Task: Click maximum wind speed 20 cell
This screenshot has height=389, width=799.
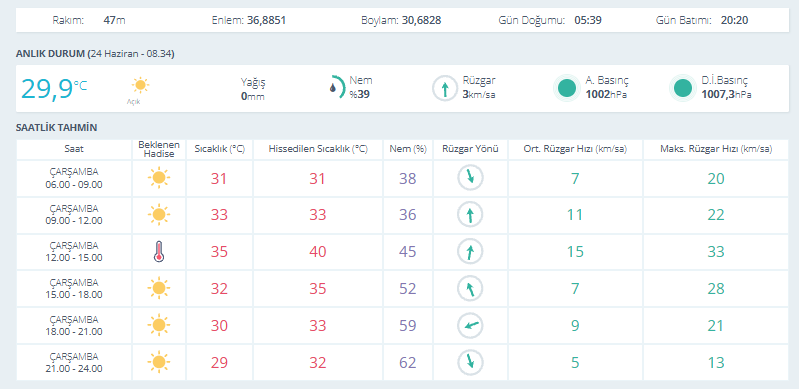Action: click(716, 178)
